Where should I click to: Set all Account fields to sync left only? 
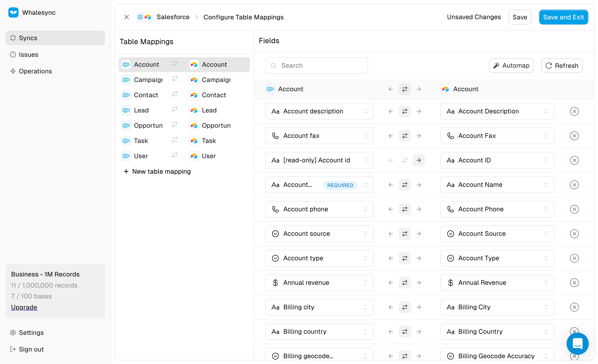tap(391, 89)
